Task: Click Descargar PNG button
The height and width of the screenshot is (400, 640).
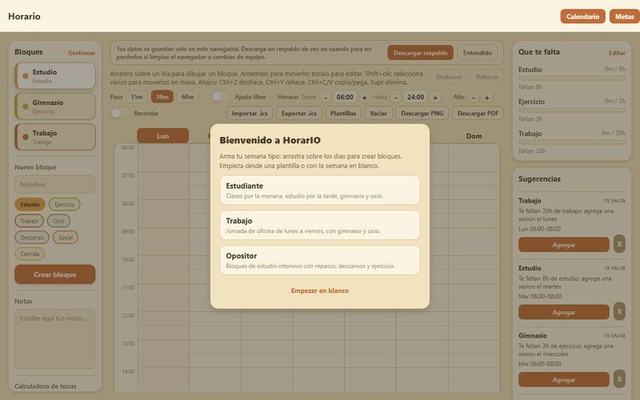Action: [422, 113]
